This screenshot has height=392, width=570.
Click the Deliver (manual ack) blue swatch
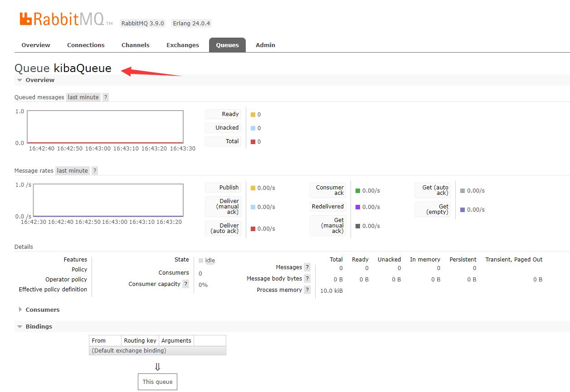tap(253, 207)
